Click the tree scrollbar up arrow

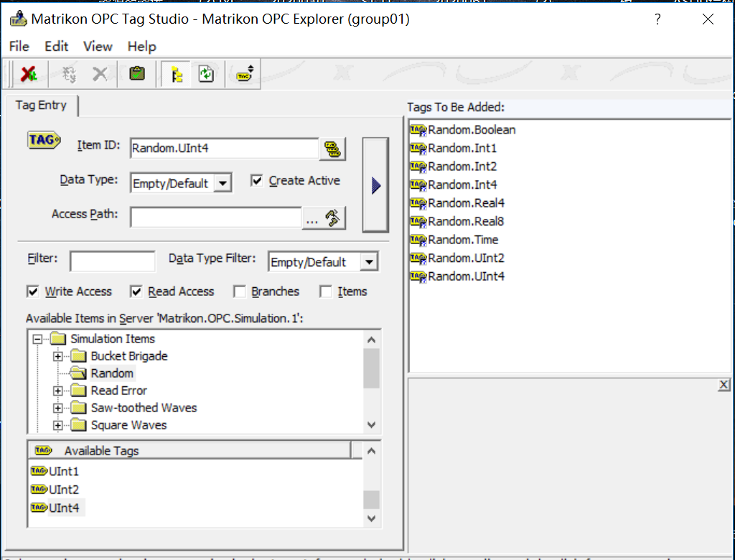pos(371,340)
